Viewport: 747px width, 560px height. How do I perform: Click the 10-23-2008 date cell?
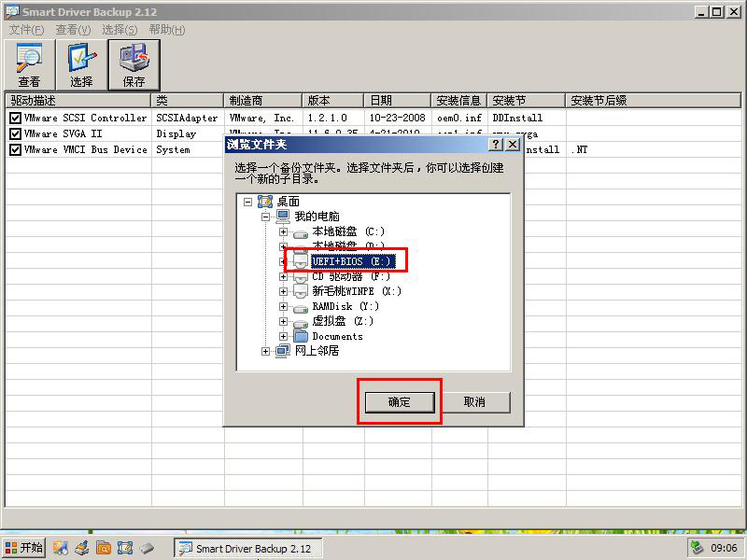pos(398,118)
